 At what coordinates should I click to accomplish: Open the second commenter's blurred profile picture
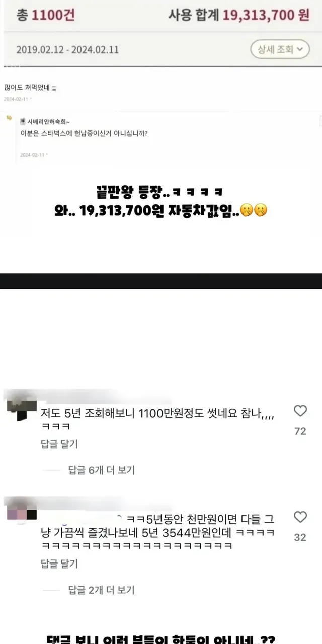pyautogui.click(x=22, y=510)
